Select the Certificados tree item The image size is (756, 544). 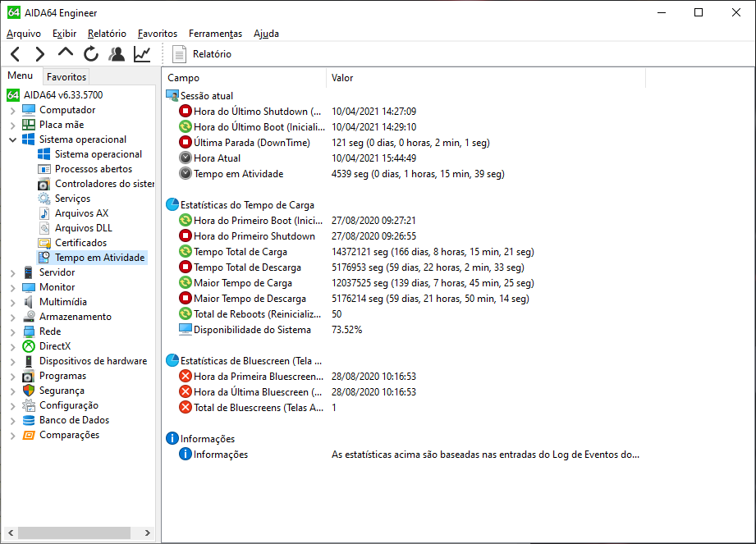coord(80,243)
